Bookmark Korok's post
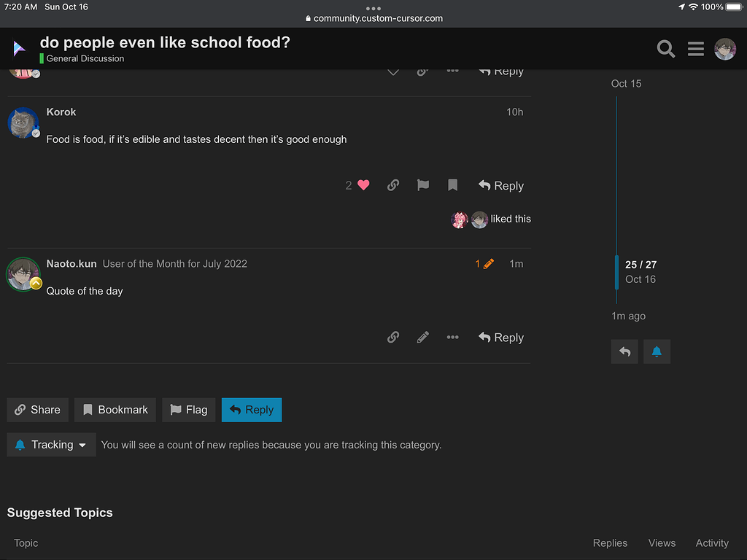The image size is (747, 560). (x=452, y=185)
